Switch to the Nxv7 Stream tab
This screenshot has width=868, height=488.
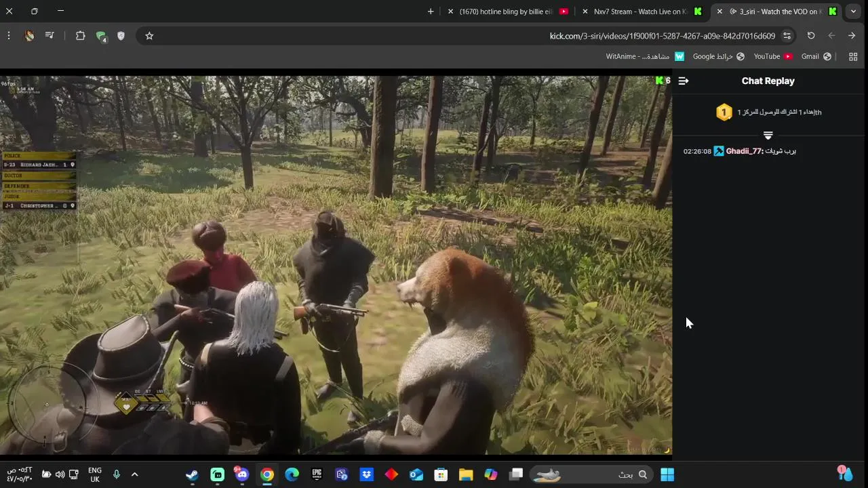click(643, 12)
